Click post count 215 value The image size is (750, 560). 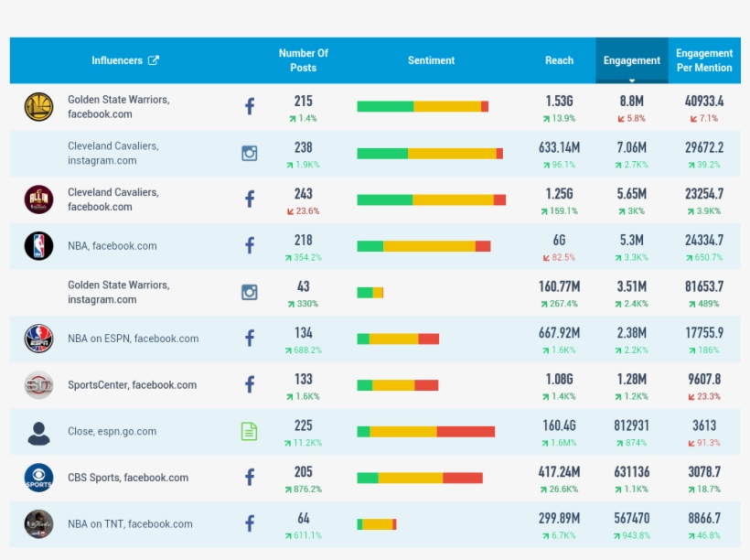tap(304, 101)
